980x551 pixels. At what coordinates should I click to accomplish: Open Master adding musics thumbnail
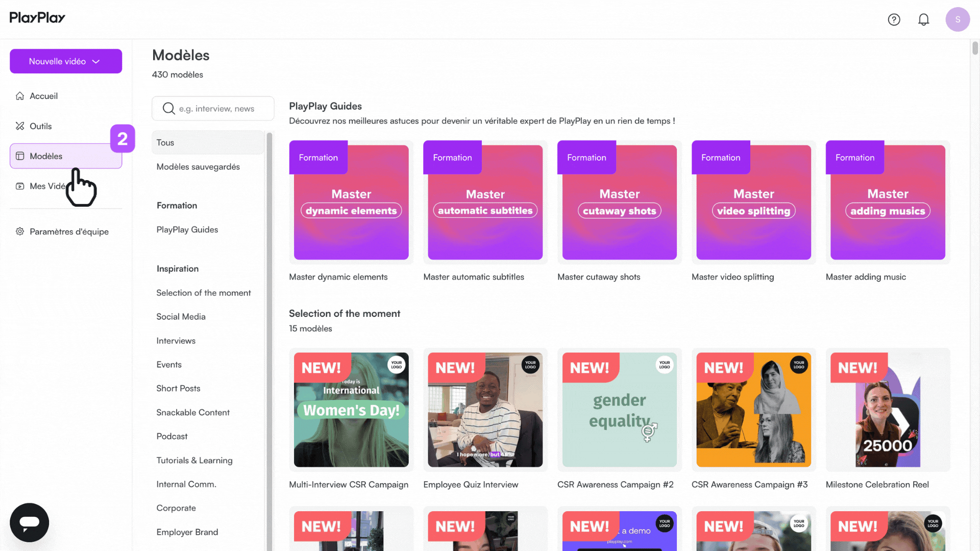pos(888,202)
